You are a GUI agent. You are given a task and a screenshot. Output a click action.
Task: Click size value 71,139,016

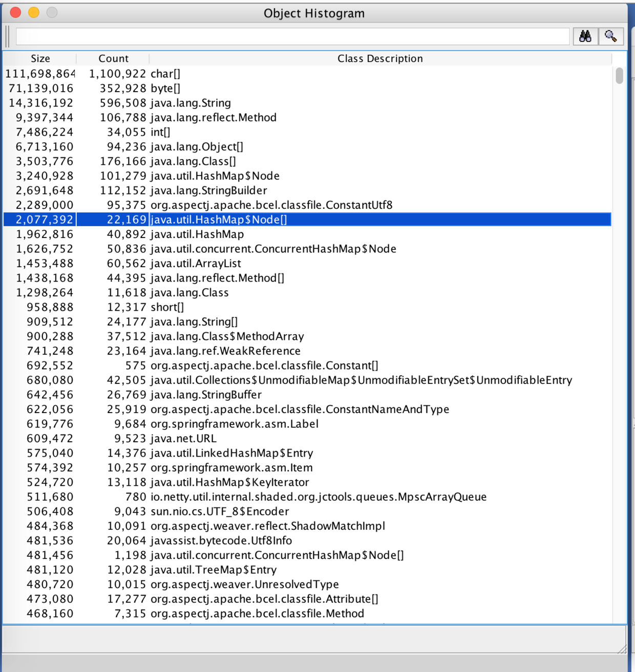click(41, 88)
